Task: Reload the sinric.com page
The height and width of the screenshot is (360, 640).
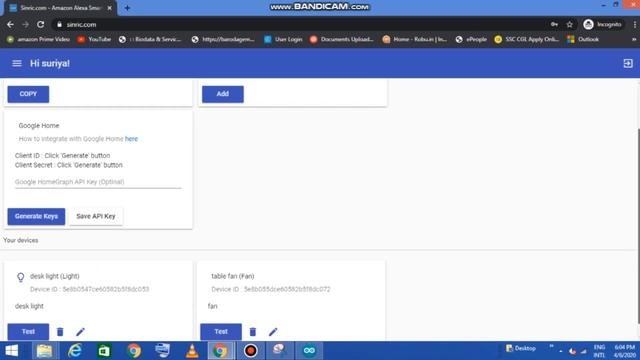Action: click(x=40, y=24)
